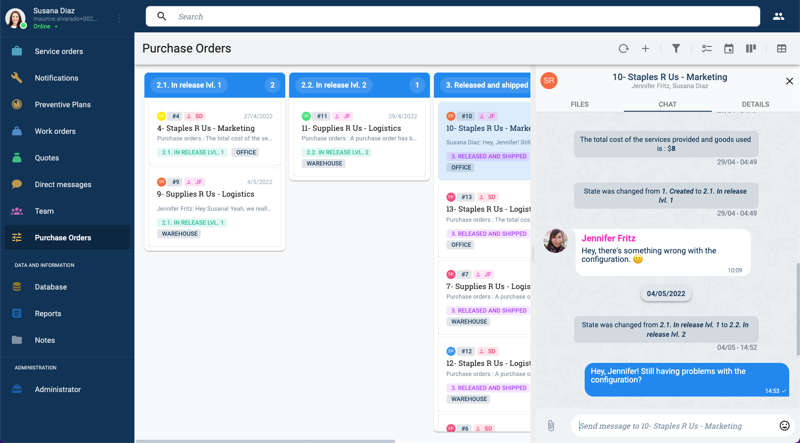Image resolution: width=800 pixels, height=443 pixels.
Task: Click the WAREHOUSE tag on card #11
Action: click(x=324, y=163)
